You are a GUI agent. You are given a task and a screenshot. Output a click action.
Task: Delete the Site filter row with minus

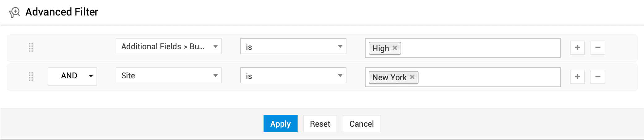tap(598, 77)
